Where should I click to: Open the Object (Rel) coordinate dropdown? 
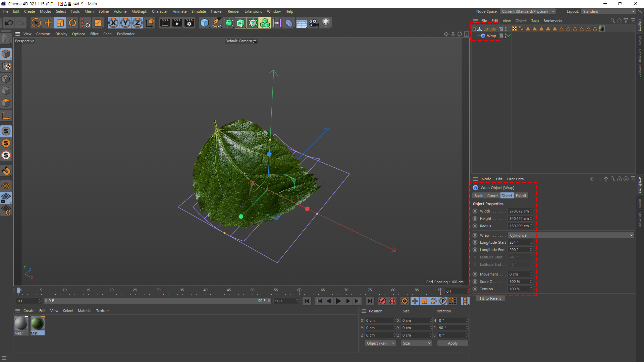tap(380, 343)
